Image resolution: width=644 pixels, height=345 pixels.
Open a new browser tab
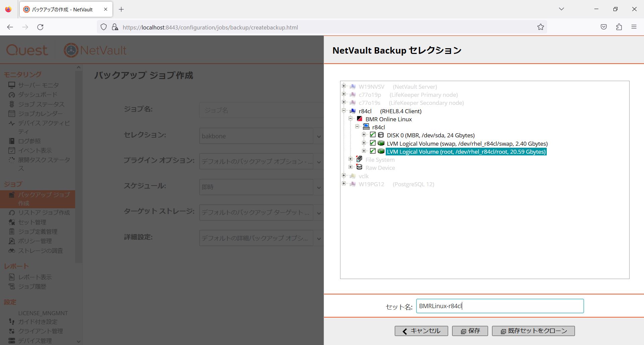tap(121, 9)
